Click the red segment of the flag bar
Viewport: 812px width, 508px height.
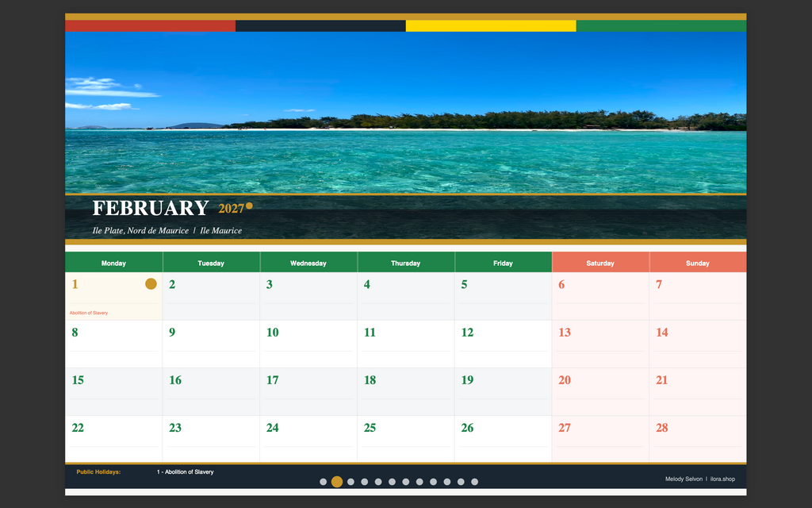[150, 26]
